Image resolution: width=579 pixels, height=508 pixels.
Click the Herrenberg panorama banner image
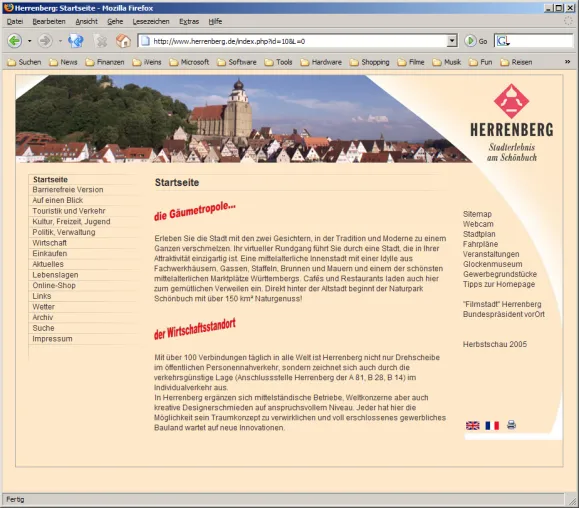(x=244, y=119)
